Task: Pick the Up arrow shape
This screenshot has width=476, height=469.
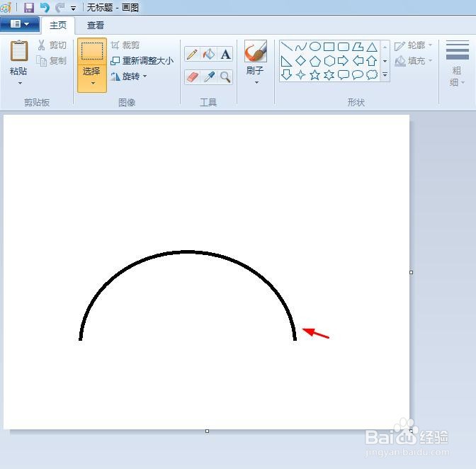Action: 372,61
